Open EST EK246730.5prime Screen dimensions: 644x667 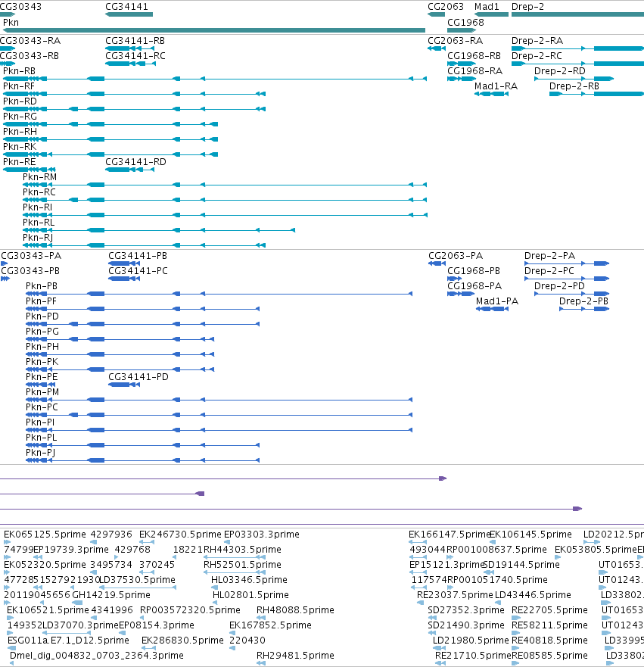[180, 534]
